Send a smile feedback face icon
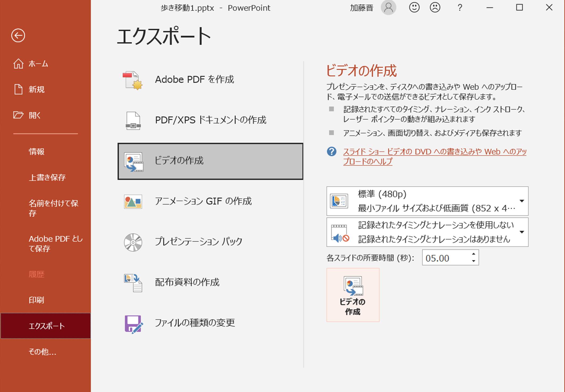 point(414,7)
